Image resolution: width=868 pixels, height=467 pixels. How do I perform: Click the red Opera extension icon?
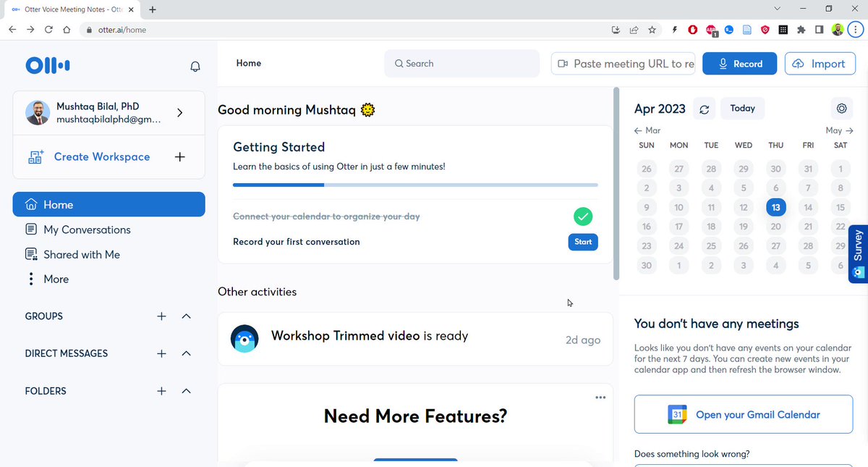[x=692, y=30]
